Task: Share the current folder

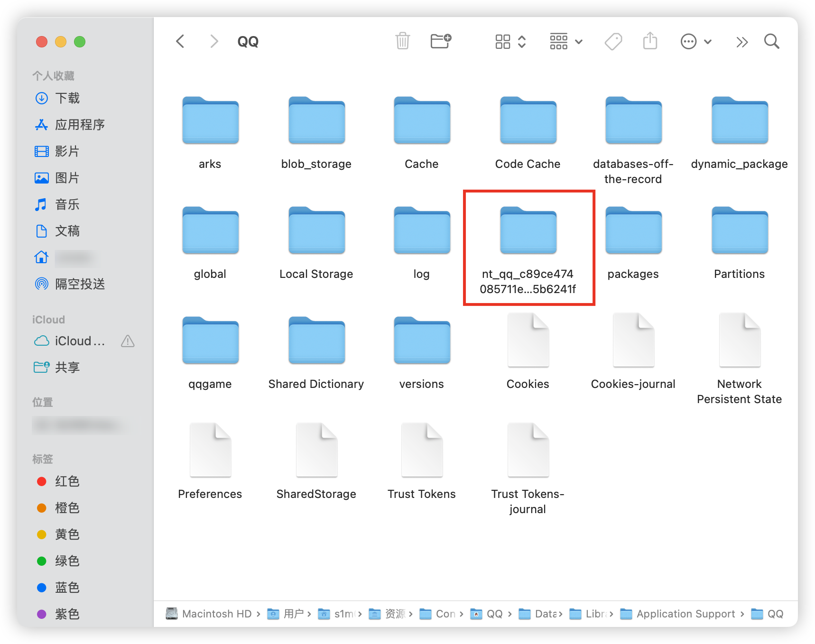Action: [x=650, y=41]
